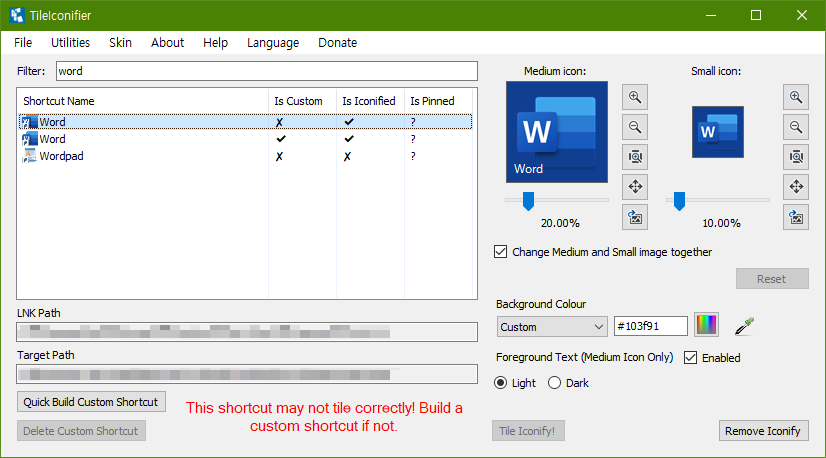Select the first Word shortcut row
This screenshot has width=826, height=458.
click(245, 122)
